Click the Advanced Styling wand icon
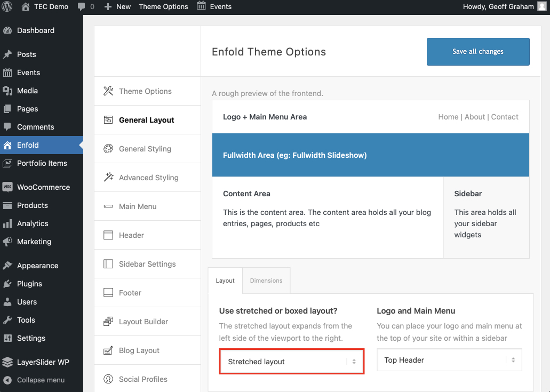Screen dimensions: 550x392 click(108, 177)
